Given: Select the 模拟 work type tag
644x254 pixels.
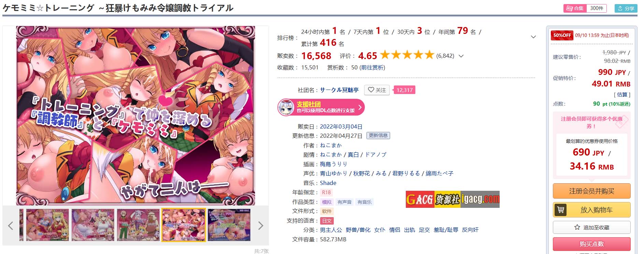Looking at the screenshot, I should point(327,202).
